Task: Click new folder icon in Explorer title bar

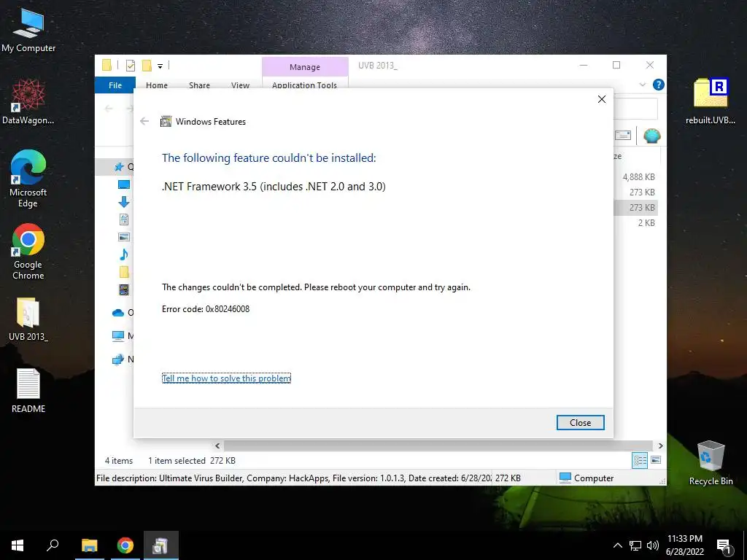Action: pyautogui.click(x=147, y=65)
